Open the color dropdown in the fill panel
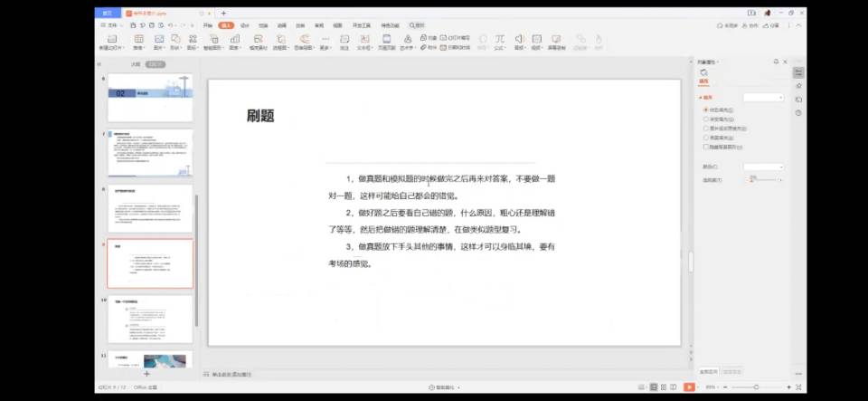 763,167
